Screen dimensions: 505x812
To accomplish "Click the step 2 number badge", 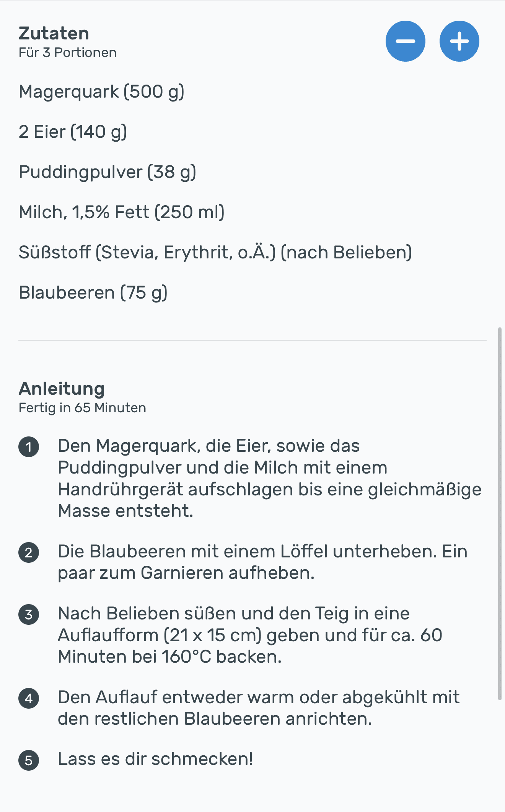I will pos(29,552).
